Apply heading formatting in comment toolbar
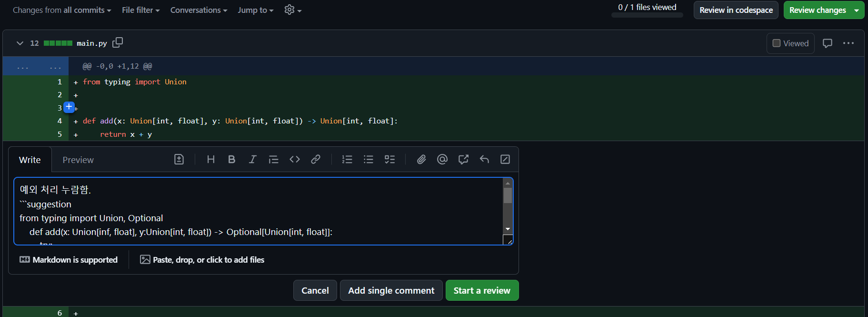The image size is (868, 317). point(210,159)
